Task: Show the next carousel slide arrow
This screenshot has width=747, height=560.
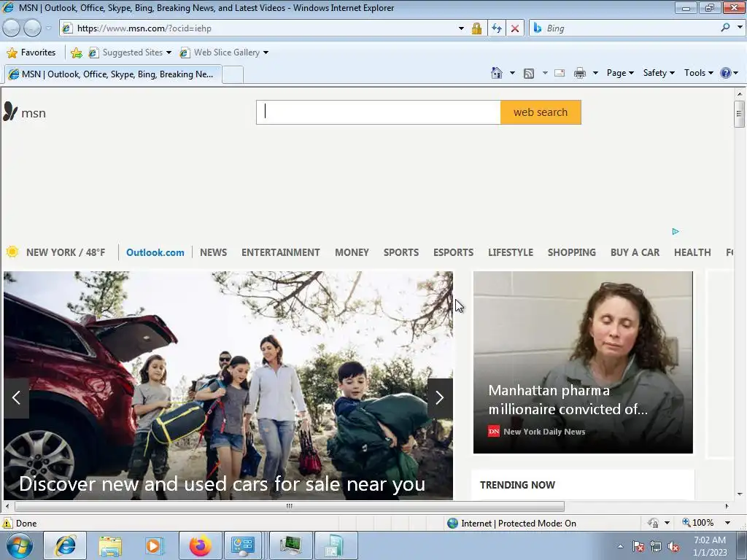Action: [x=440, y=397]
